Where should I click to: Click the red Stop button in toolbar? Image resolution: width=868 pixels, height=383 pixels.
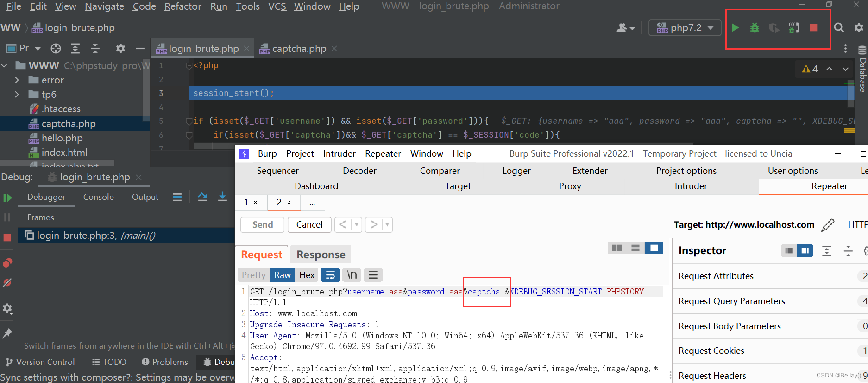point(813,28)
